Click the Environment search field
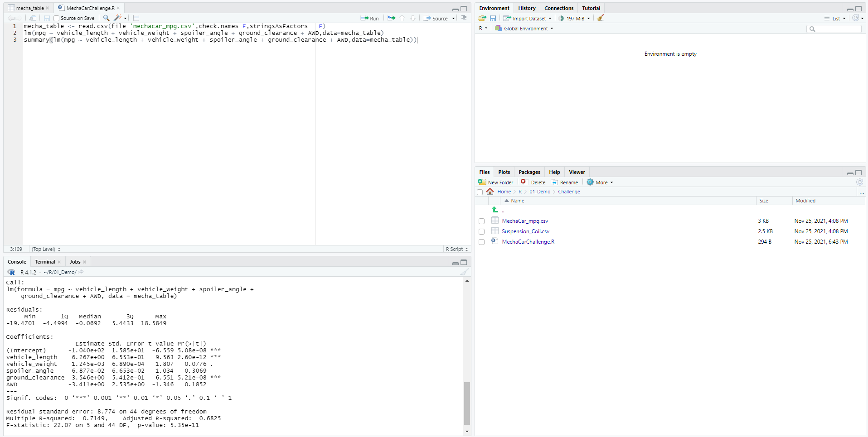868x437 pixels. [x=834, y=29]
